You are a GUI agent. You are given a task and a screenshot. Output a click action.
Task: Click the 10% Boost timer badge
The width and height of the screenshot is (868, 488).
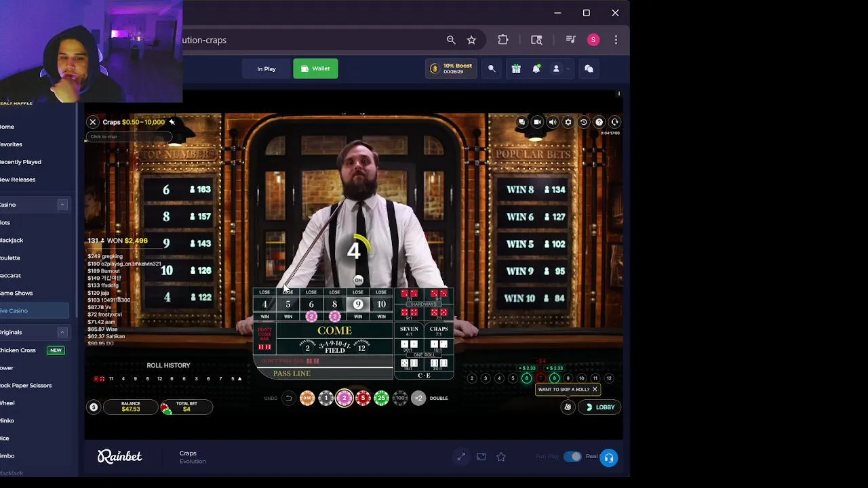tap(451, 68)
